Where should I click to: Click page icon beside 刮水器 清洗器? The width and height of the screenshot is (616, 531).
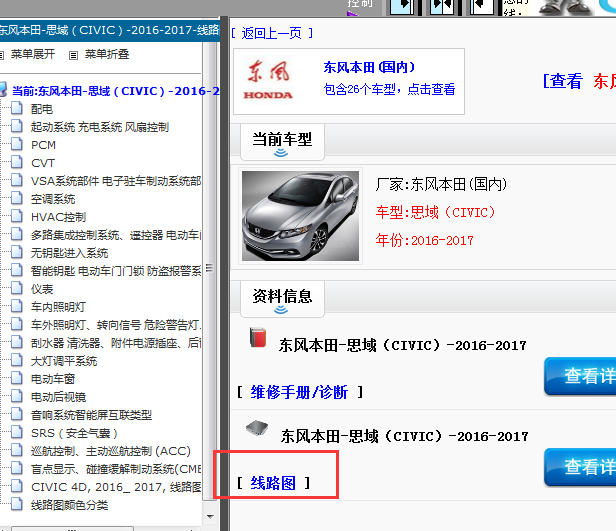[16, 342]
